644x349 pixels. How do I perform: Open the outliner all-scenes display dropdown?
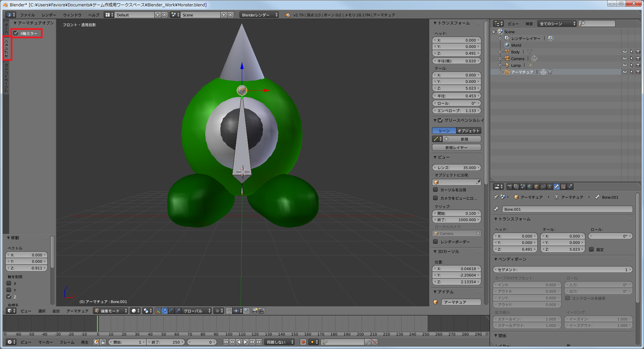pos(557,23)
